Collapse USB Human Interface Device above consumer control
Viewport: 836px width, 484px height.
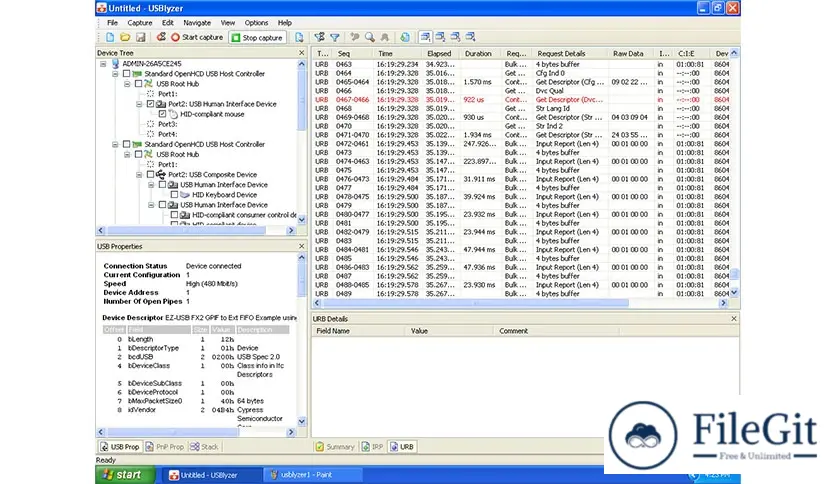151,205
